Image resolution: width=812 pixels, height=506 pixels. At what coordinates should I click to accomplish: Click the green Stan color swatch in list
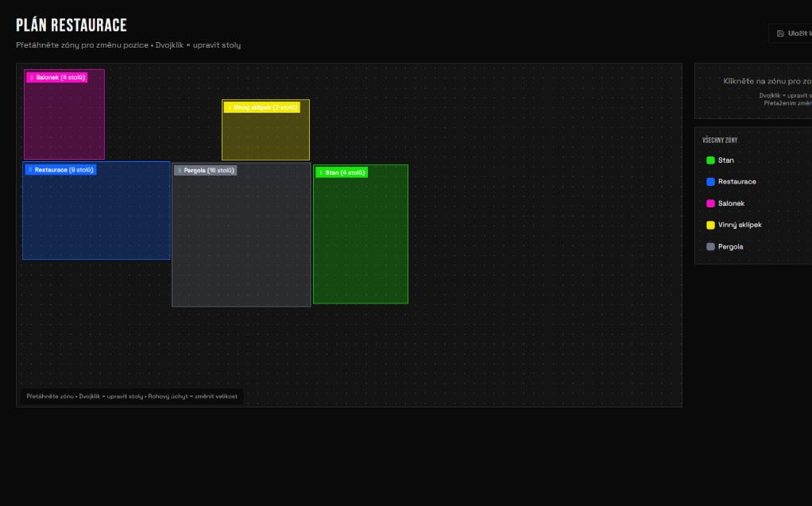pyautogui.click(x=710, y=160)
